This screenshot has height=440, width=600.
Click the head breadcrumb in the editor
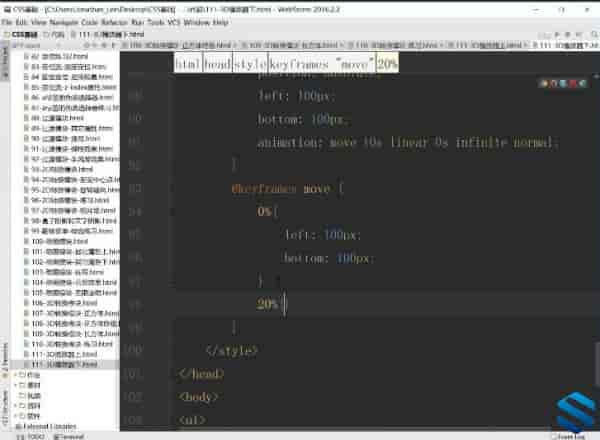[x=217, y=63]
